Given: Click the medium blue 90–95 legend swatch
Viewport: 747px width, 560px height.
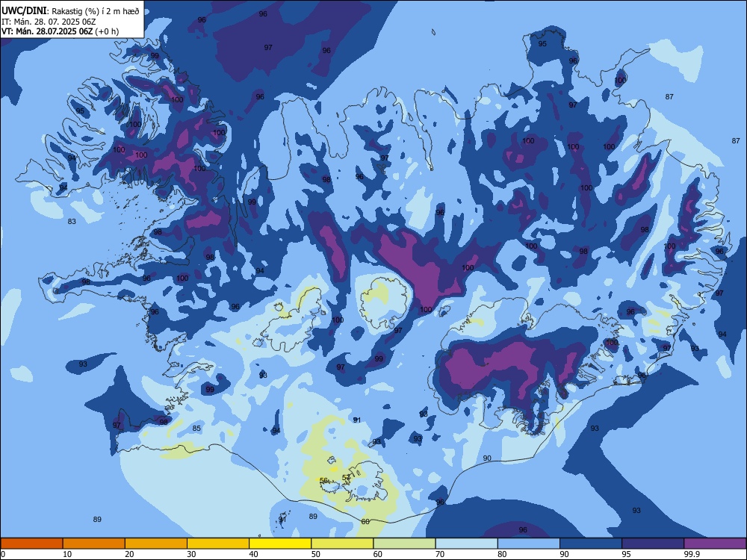Looking at the screenshot, I should (x=591, y=544).
